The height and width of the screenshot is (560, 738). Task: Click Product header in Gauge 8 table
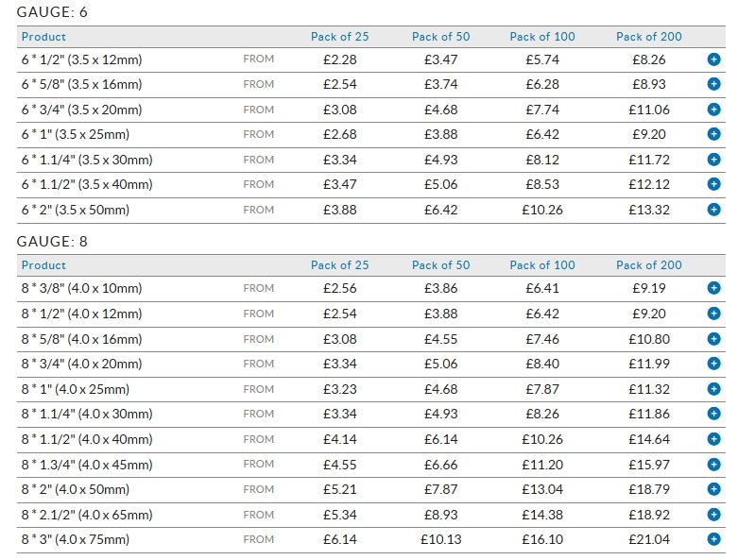43,265
